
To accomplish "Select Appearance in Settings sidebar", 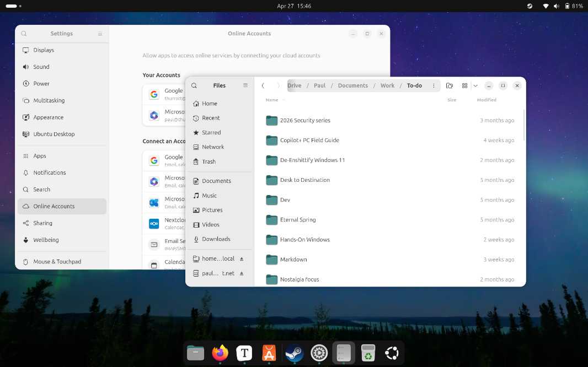I will click(49, 117).
